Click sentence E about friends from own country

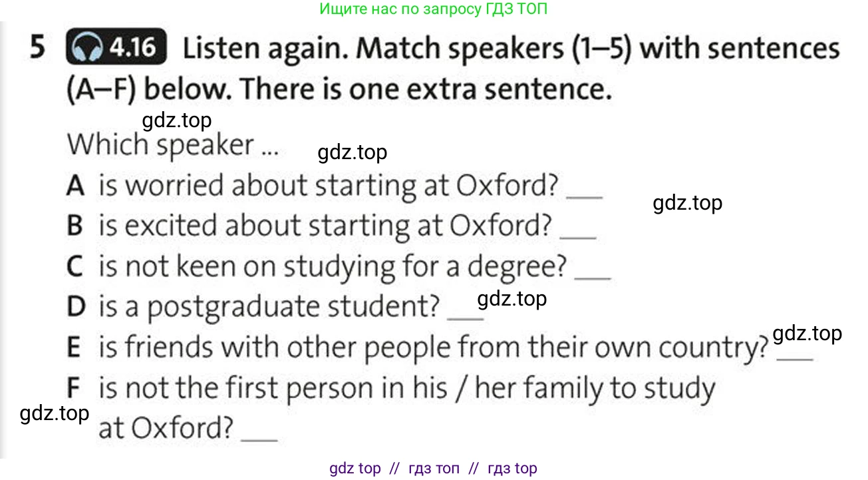point(418,348)
